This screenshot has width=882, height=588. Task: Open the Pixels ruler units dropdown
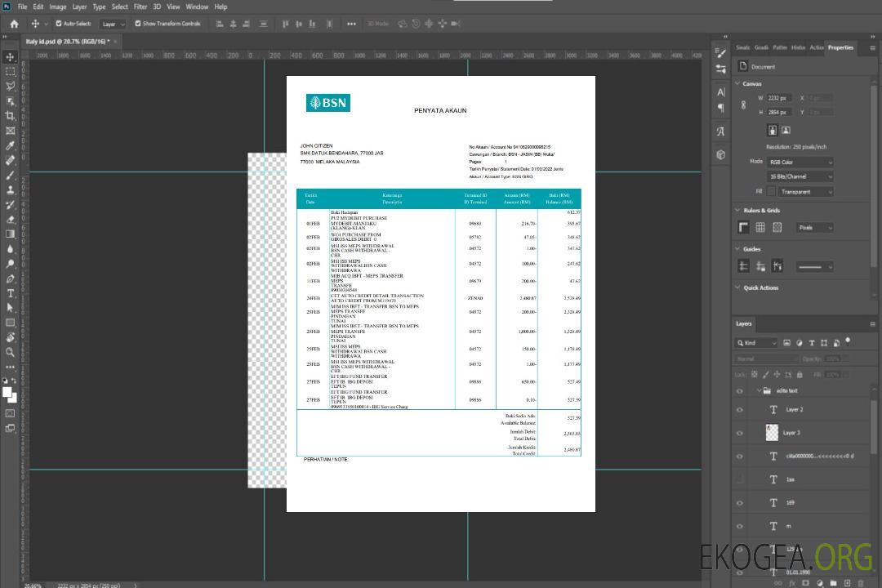(815, 228)
